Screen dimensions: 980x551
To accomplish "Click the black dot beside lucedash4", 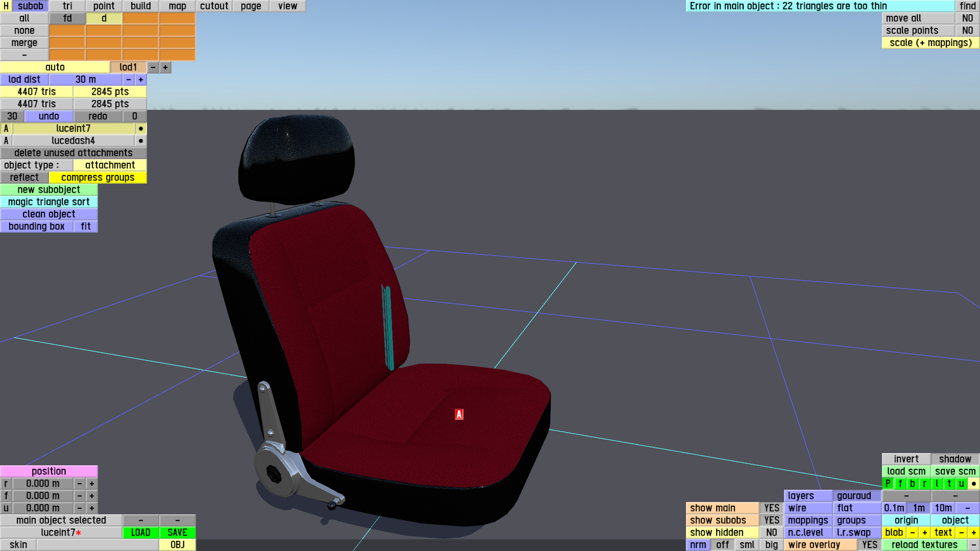I will 141,141.
